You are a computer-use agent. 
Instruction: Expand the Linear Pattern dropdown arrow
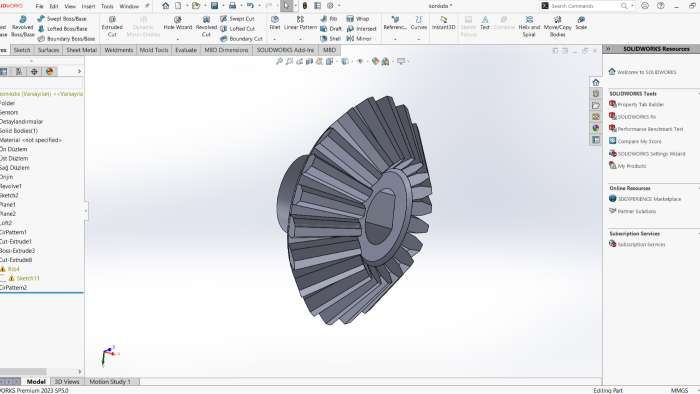[x=300, y=39]
